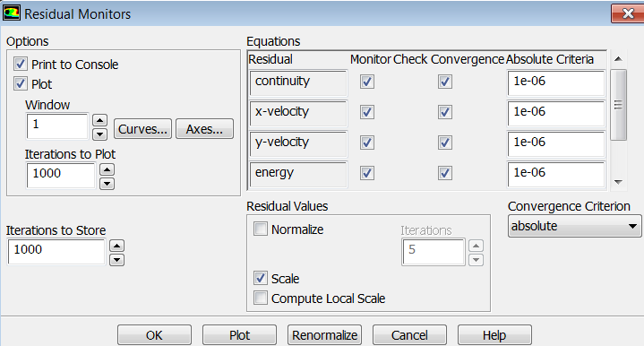The height and width of the screenshot is (346, 644).
Task: Decrease the Window number with down arrow
Action: tap(99, 134)
